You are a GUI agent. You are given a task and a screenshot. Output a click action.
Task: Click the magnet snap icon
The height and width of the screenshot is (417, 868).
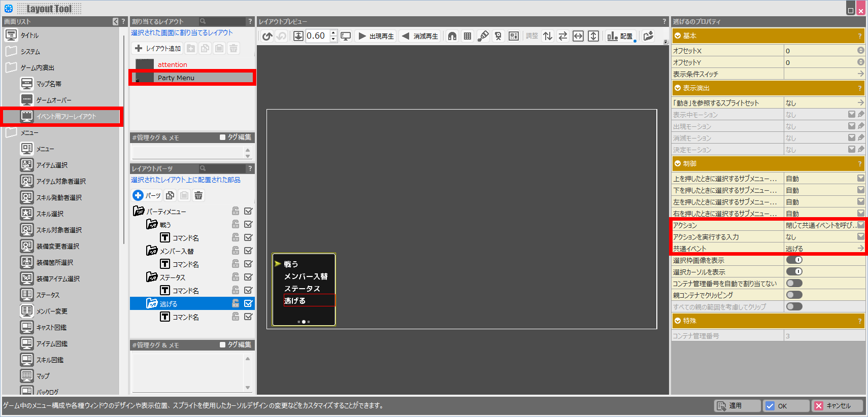click(452, 36)
